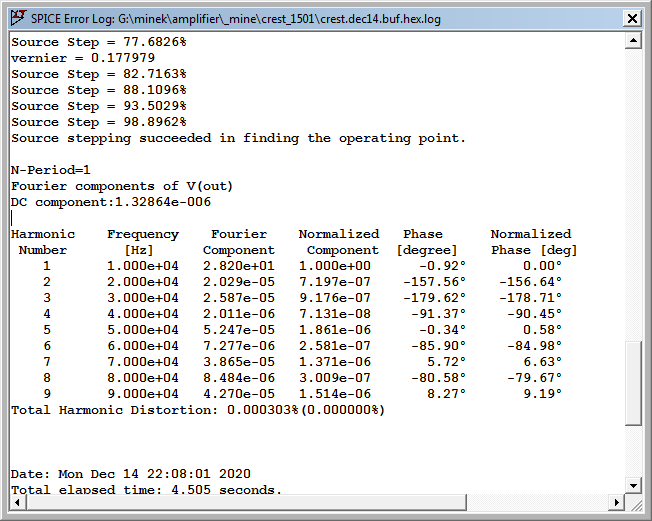This screenshot has height=521, width=652.
Task: Close the SPICE Error Log window
Action: (x=632, y=19)
